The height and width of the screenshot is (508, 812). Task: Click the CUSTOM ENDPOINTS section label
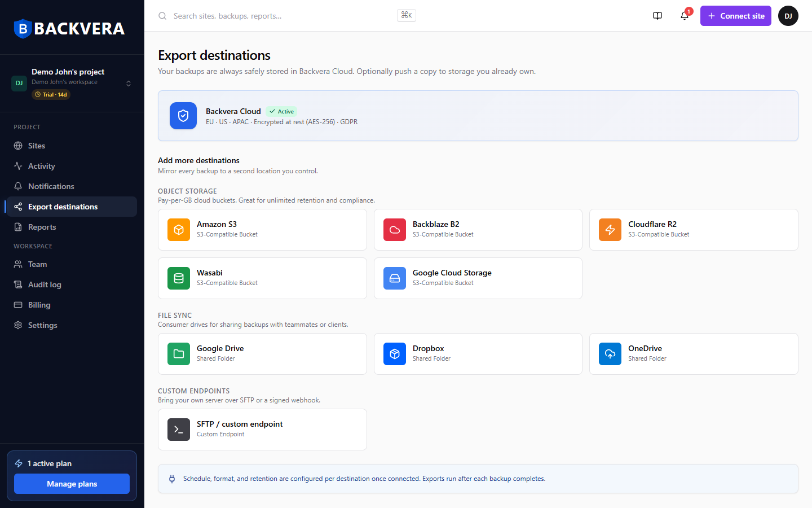click(x=194, y=391)
